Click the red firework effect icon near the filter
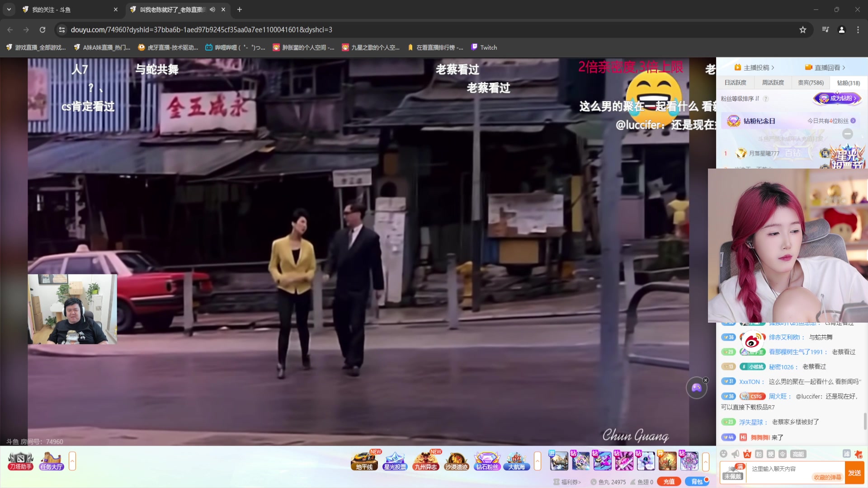This screenshot has height=488, width=868. (858, 455)
